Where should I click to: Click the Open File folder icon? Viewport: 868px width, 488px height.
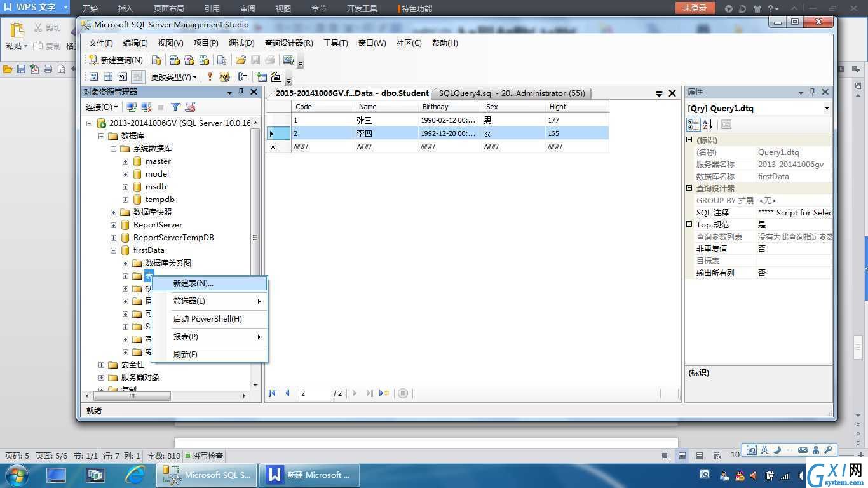[x=240, y=60]
